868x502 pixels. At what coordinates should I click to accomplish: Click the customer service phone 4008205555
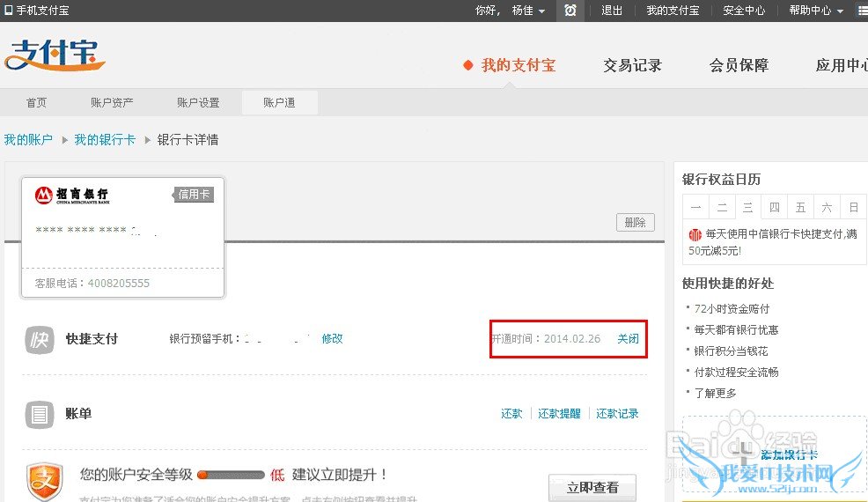[119, 283]
